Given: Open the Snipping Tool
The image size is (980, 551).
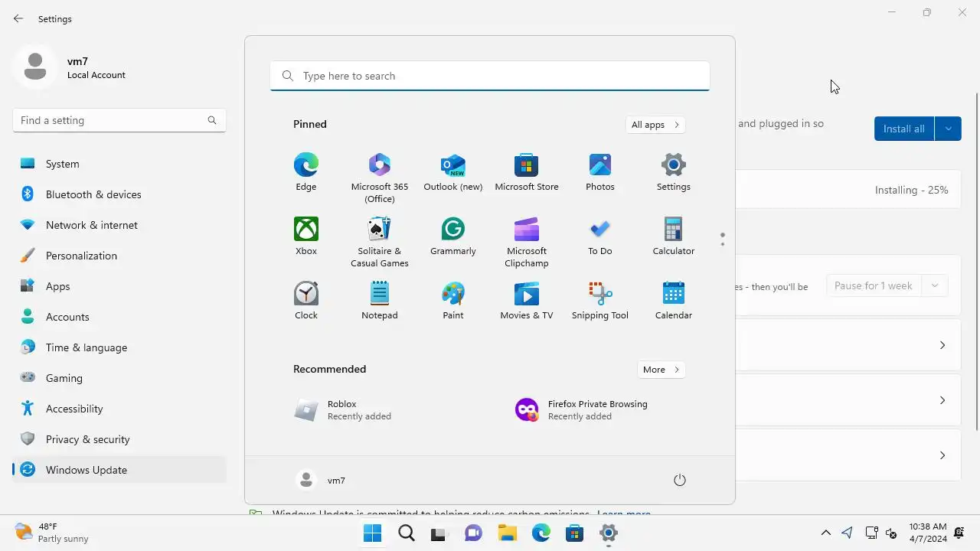Looking at the screenshot, I should [x=600, y=302].
